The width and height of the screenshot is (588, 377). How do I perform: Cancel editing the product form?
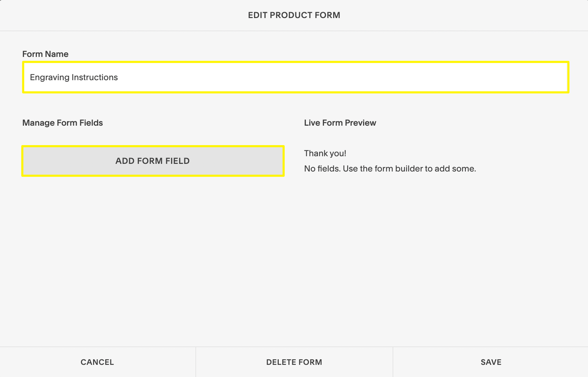pyautogui.click(x=98, y=362)
